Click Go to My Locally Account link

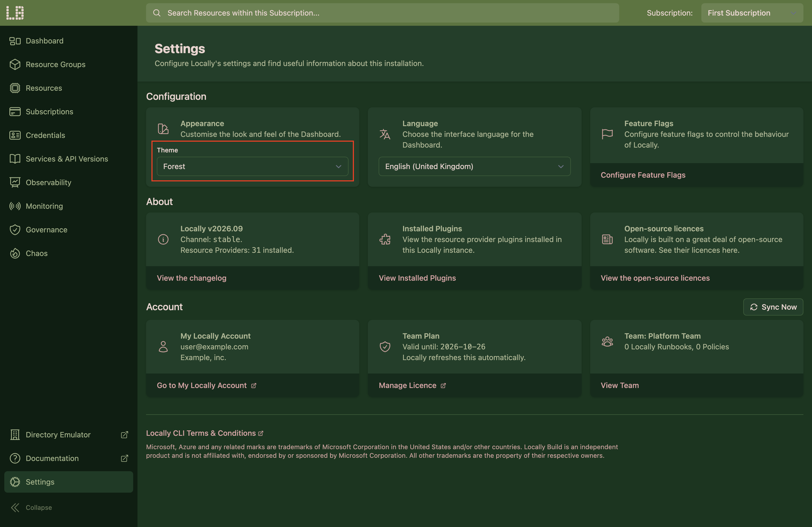point(206,385)
